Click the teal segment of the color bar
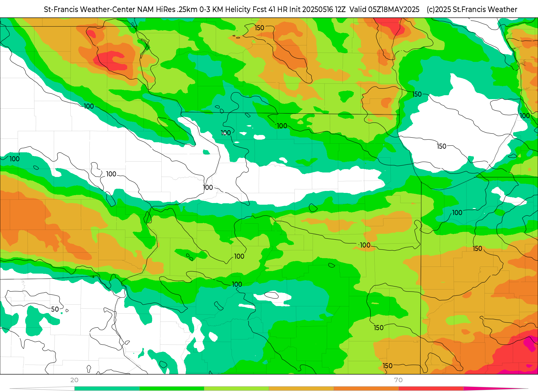Screen dimensions: 538x392 107,389
